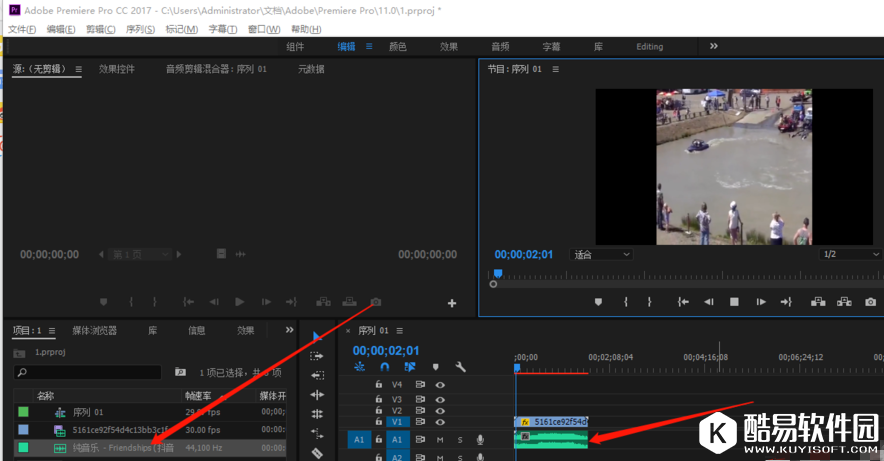Expand the workspace overflow chevron menu

pos(713,46)
